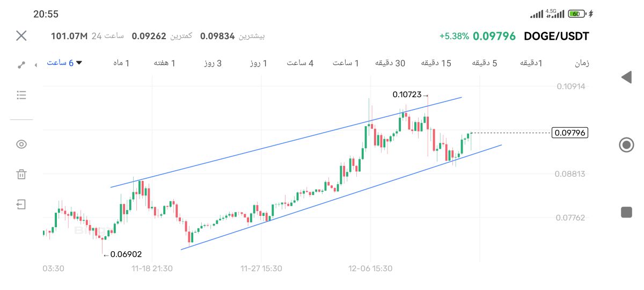Open the DOGE/USDT pair selector
Screen dimensions: 644x290
pos(557,37)
